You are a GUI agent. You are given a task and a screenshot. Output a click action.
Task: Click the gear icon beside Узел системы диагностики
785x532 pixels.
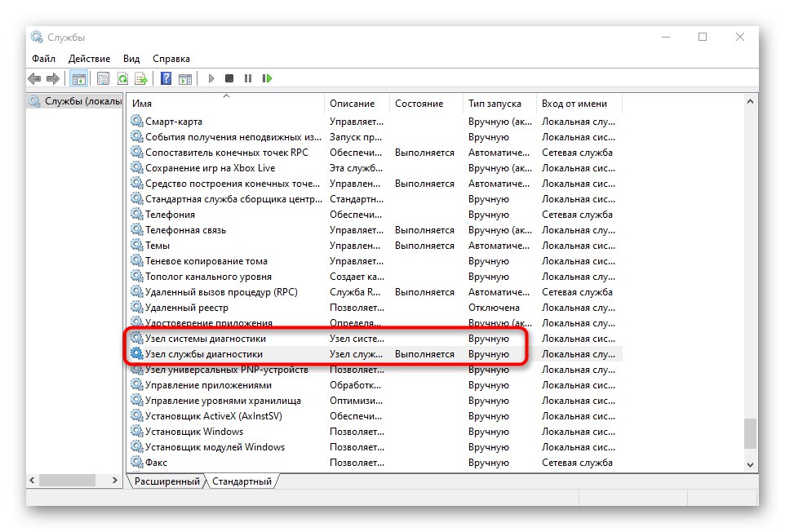(136, 338)
